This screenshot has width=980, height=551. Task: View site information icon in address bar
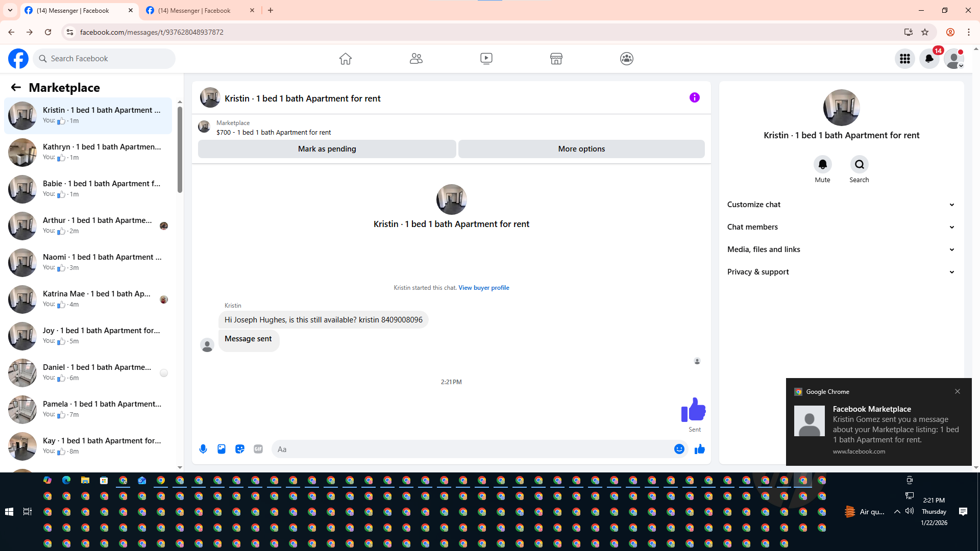click(x=70, y=32)
